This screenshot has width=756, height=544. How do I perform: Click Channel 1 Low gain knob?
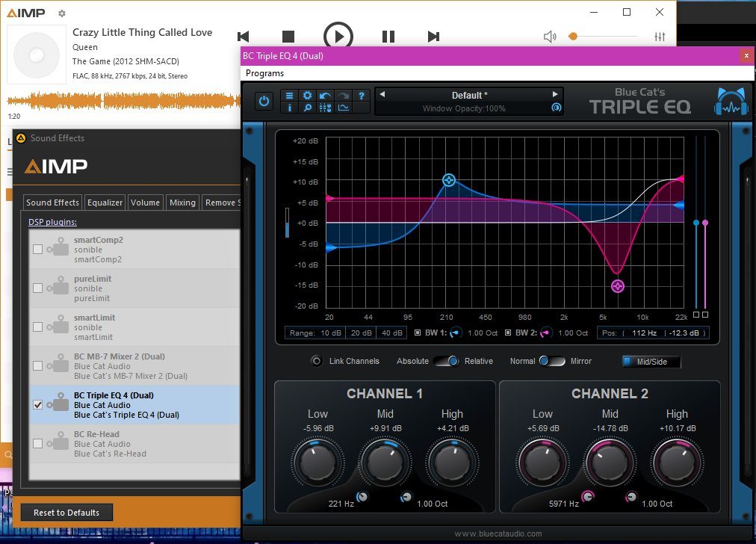(317, 462)
